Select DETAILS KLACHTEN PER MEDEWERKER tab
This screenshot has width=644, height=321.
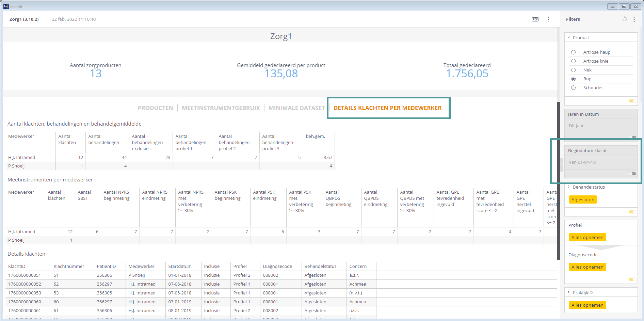click(387, 108)
